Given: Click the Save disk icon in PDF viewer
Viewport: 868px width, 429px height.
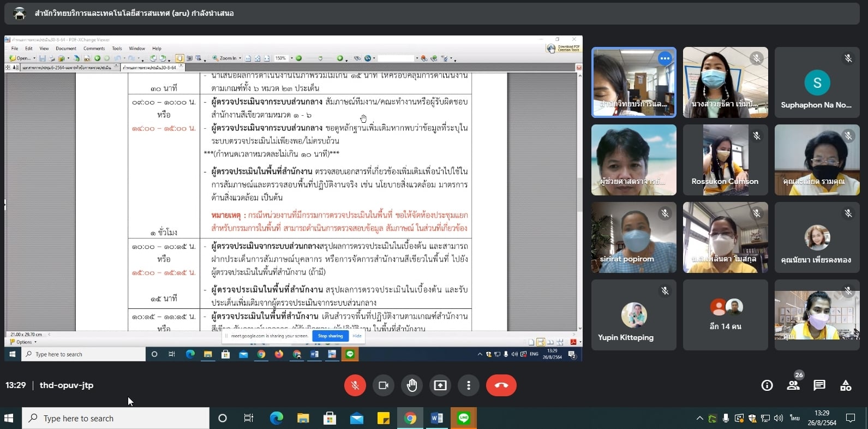Looking at the screenshot, I should pyautogui.click(x=43, y=58).
